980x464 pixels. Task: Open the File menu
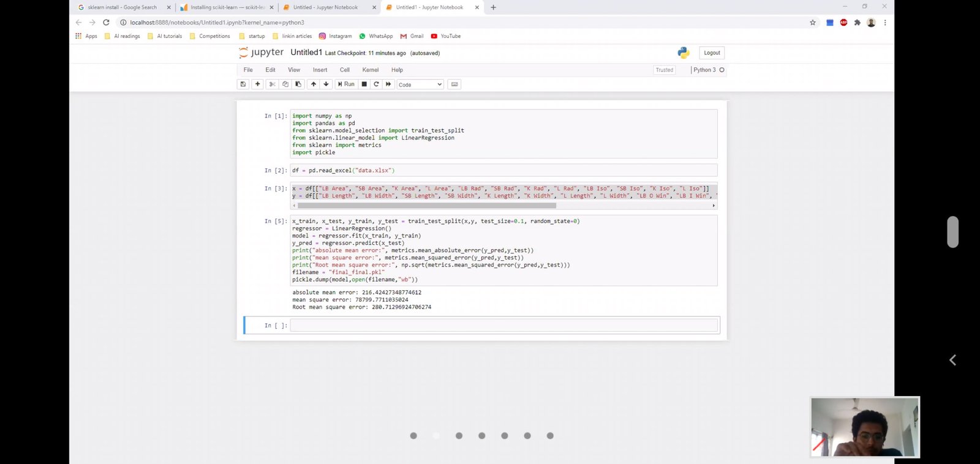click(248, 70)
